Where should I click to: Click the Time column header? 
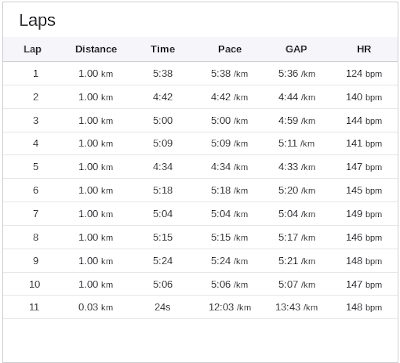coord(163,49)
